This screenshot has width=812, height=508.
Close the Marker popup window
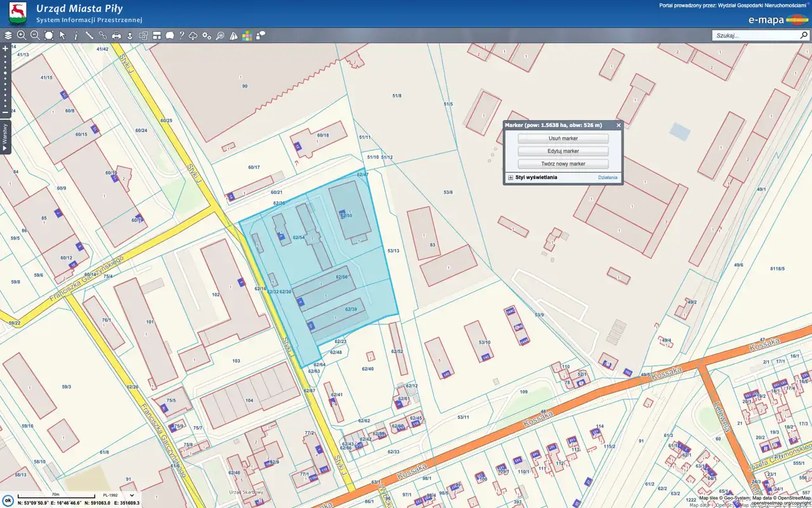619,126
